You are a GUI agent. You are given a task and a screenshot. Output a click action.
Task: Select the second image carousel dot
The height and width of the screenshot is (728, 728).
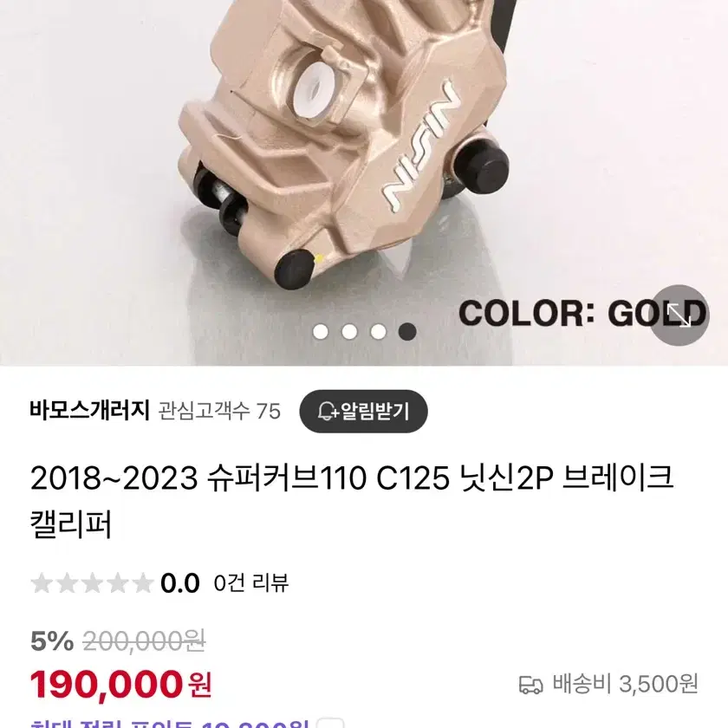[x=349, y=331]
